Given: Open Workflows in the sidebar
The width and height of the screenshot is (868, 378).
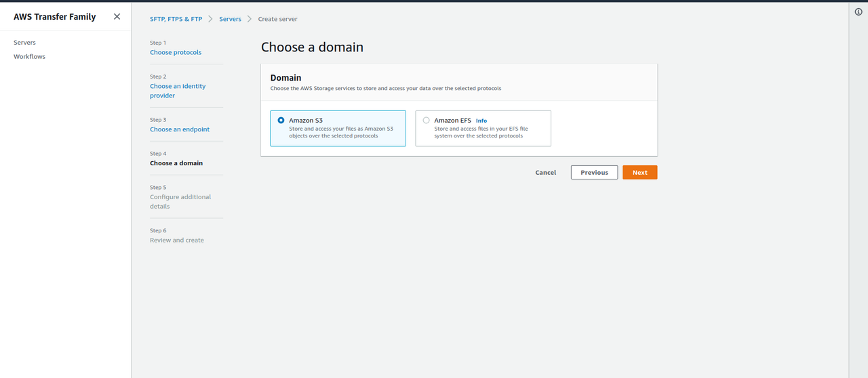Looking at the screenshot, I should (29, 57).
